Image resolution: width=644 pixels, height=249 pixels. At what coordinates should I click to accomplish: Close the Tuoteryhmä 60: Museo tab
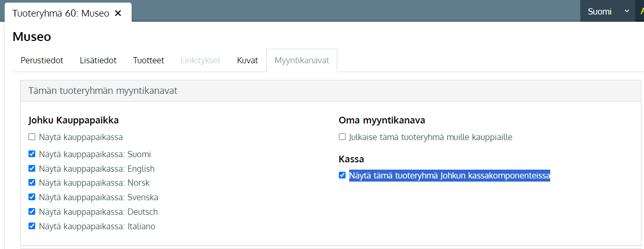118,13
